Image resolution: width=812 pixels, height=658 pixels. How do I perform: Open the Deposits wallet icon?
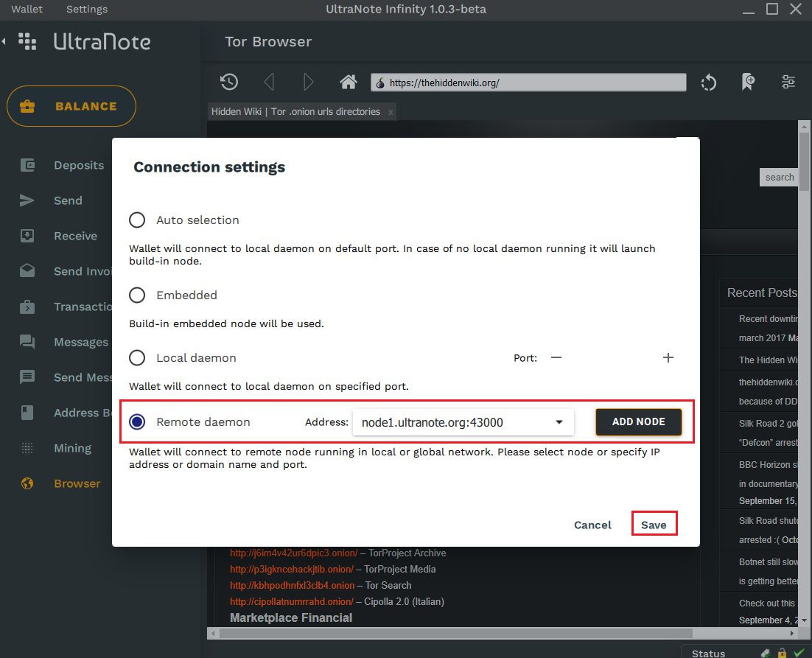pyautogui.click(x=27, y=165)
